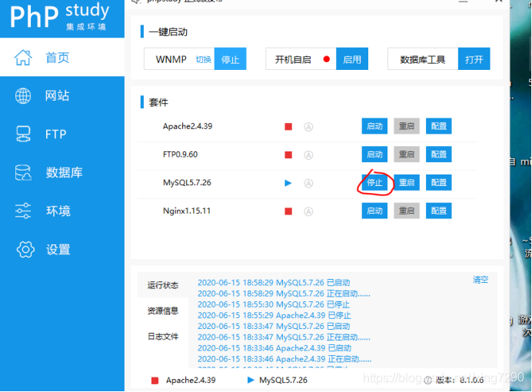Click Apache2.4.39 red stopped status square
Screen dimensions: 532x392
click(x=288, y=127)
